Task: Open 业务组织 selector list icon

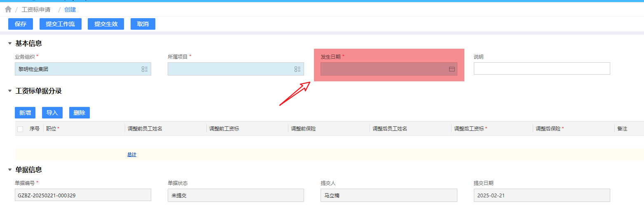Action: tap(145, 69)
